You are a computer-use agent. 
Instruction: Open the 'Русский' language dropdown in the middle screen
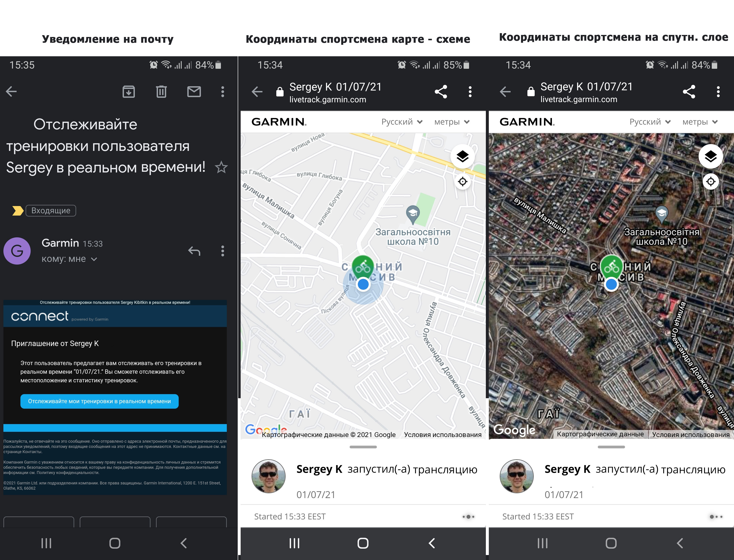pos(402,122)
